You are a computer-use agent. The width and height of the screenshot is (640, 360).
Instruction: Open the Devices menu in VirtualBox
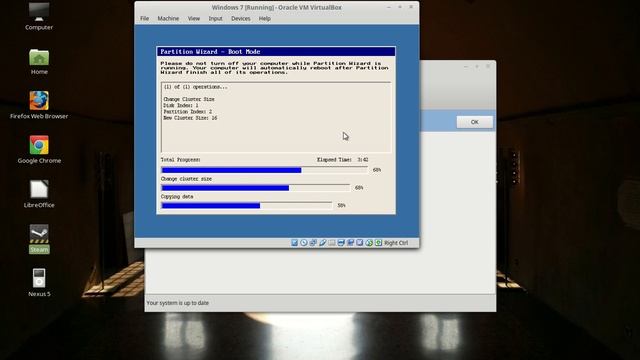pos(240,18)
